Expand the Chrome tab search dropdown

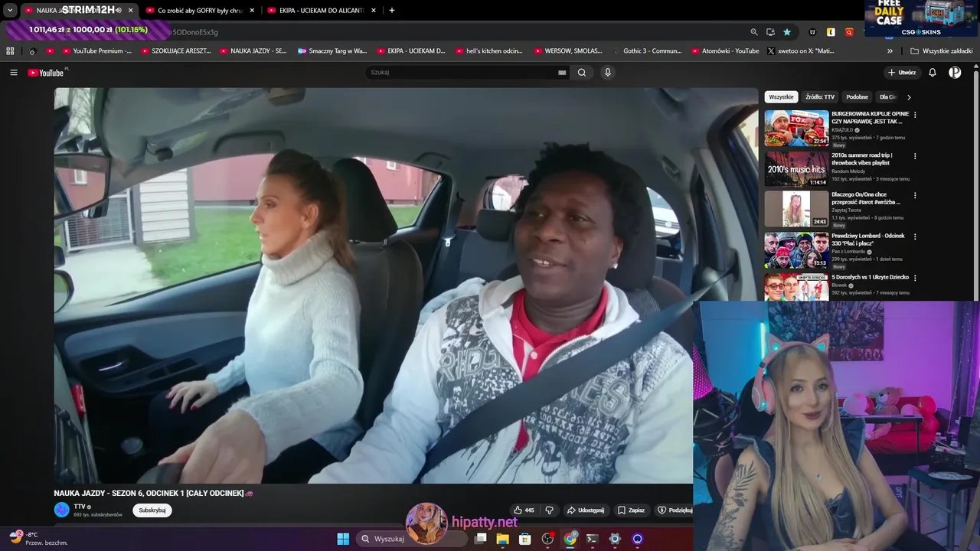pos(10,11)
